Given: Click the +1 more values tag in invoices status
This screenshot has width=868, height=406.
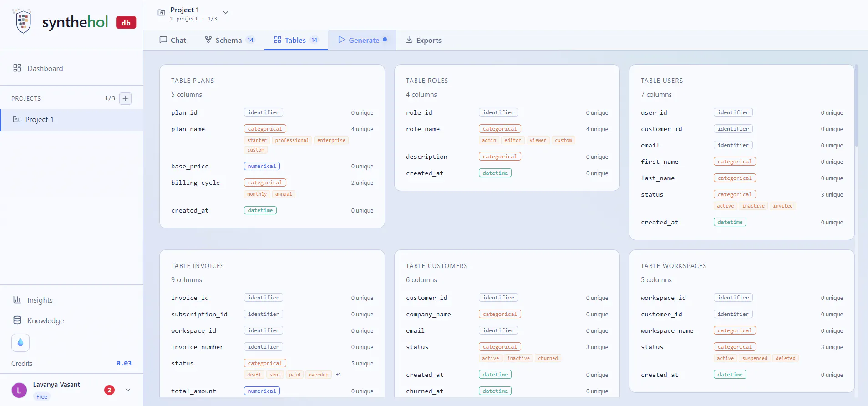Looking at the screenshot, I should coord(339,375).
